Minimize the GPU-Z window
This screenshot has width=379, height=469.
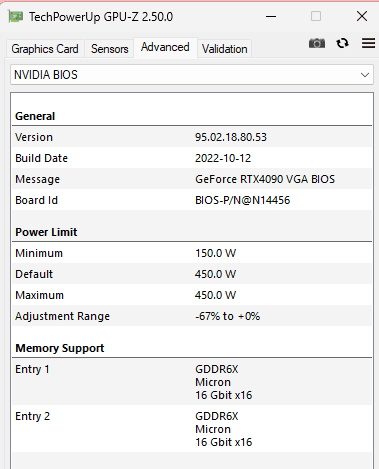(x=271, y=16)
